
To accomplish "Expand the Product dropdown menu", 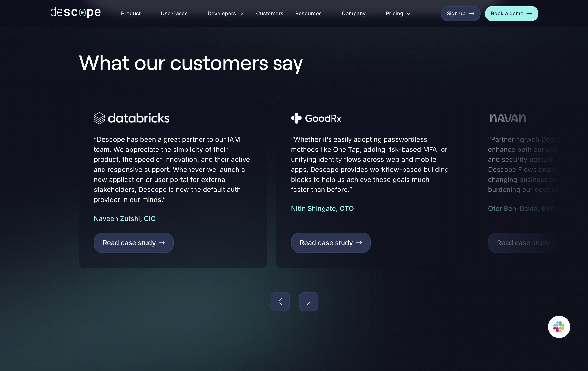I will point(135,14).
